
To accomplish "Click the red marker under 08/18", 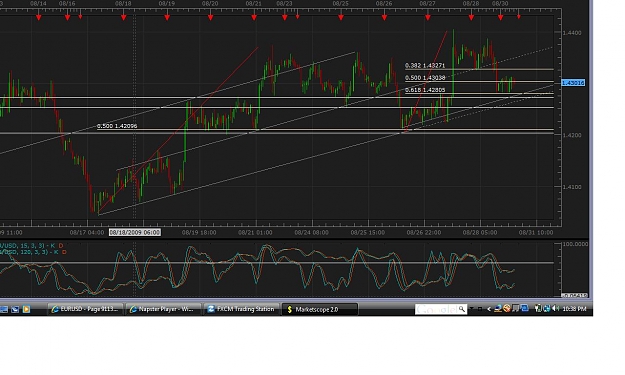I will coord(124,18).
